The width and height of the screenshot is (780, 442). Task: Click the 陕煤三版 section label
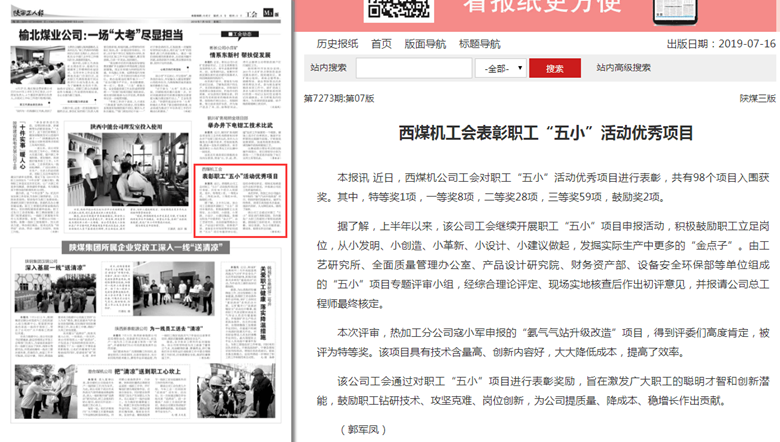click(x=757, y=99)
